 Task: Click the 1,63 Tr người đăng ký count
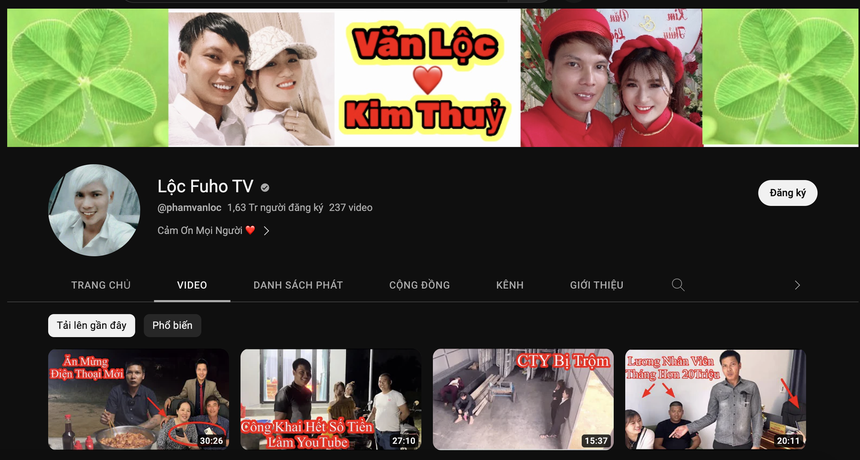tap(275, 208)
